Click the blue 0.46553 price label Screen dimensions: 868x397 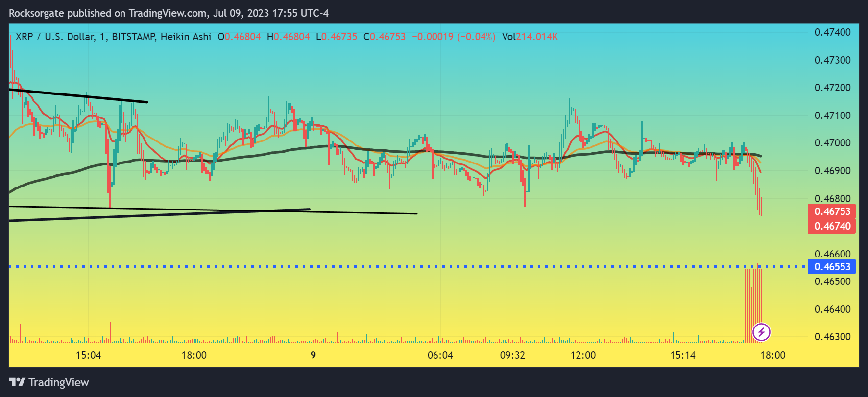(x=832, y=267)
